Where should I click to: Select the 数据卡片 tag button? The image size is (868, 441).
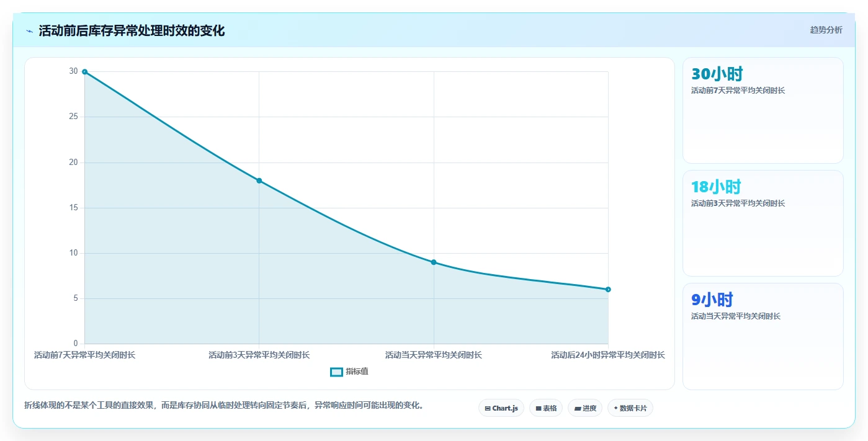click(630, 408)
